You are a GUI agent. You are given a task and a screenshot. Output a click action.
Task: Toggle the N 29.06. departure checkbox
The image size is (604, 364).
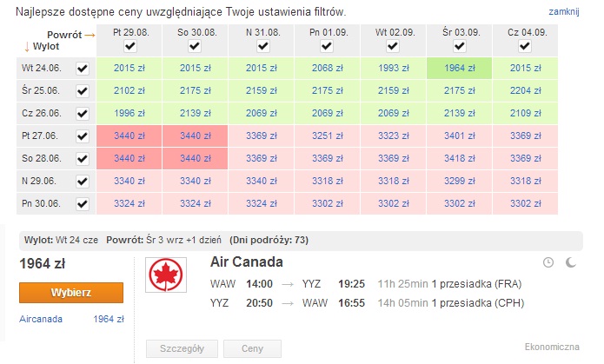(x=83, y=181)
